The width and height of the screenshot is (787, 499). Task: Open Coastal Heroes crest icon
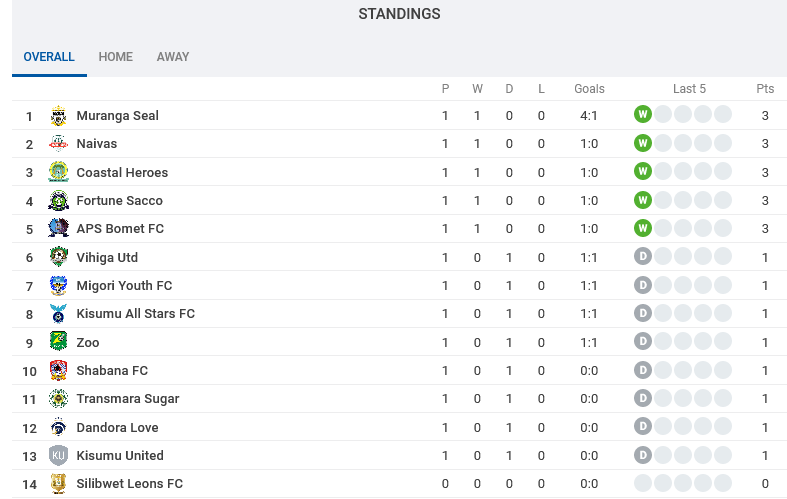coord(59,172)
